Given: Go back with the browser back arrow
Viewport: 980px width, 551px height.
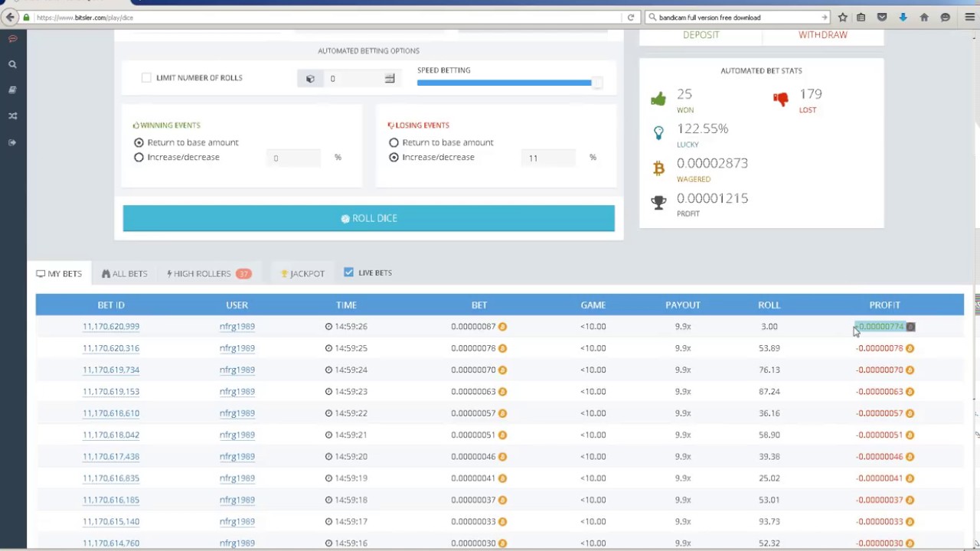Looking at the screenshot, I should (x=10, y=17).
